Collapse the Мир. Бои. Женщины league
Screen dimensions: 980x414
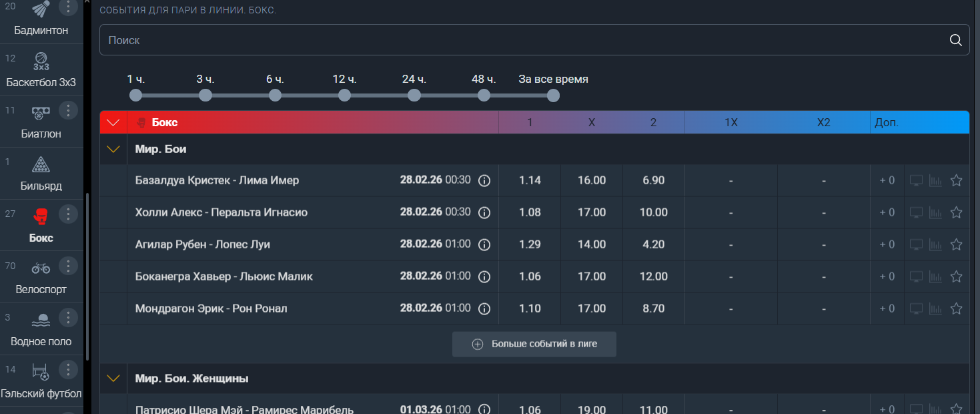coord(113,379)
